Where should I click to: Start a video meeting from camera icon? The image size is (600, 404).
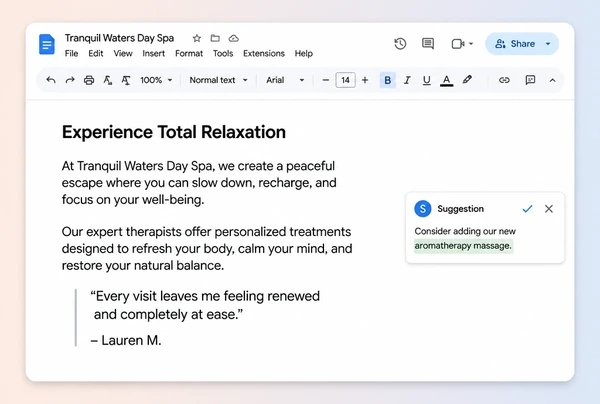click(x=458, y=44)
